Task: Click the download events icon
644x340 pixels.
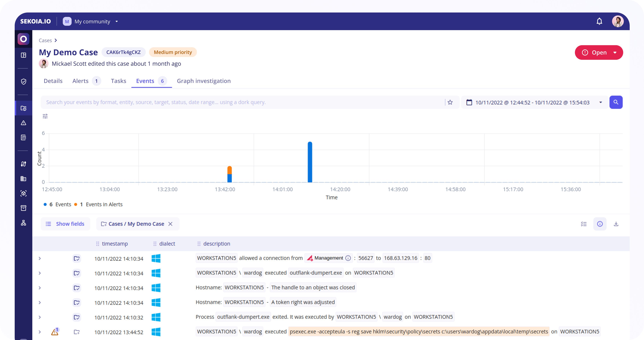Action: coord(616,224)
